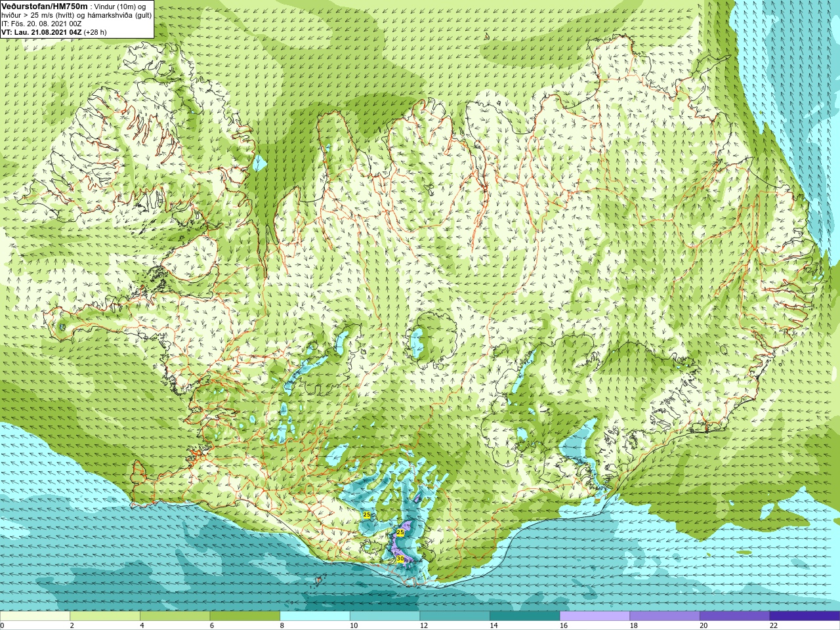Image resolution: width=840 pixels, height=630 pixels.
Task: Select the dark teal 14–16 legend swatch
Action: pos(525,616)
